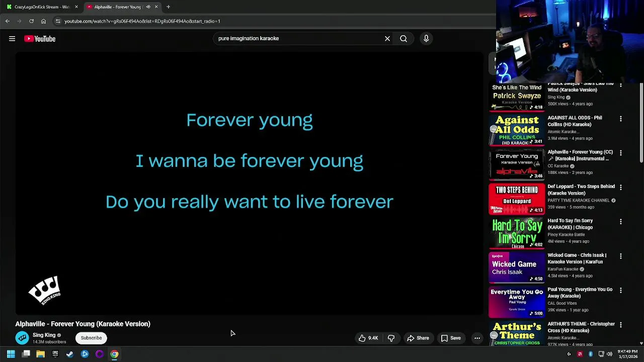Save video to a playlist
644x362 pixels.
pos(451,338)
